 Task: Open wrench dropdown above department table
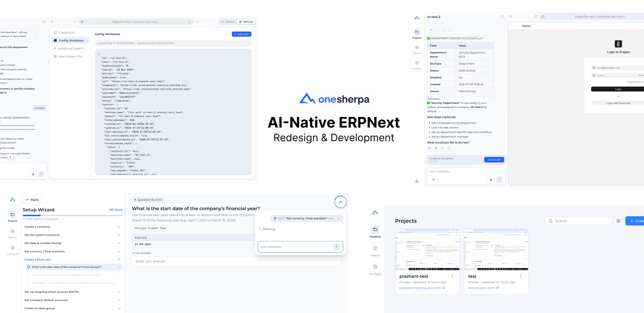pos(433,30)
